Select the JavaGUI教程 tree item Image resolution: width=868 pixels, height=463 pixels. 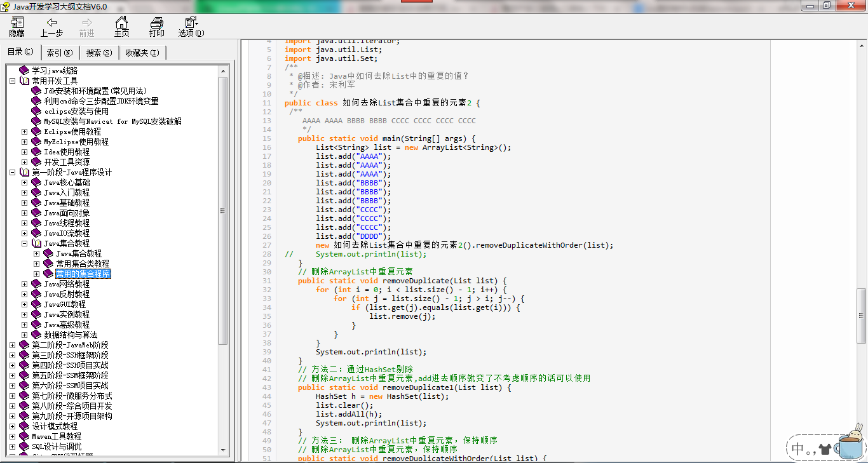tap(65, 304)
